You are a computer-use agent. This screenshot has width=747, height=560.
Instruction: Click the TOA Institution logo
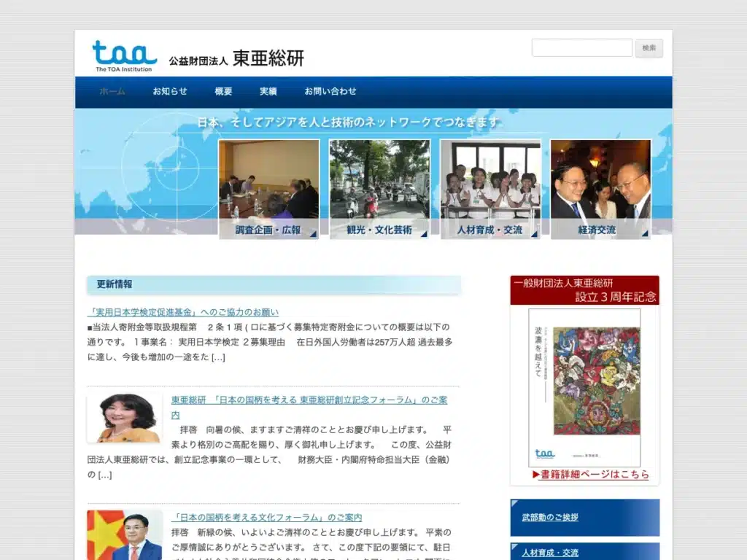[124, 55]
